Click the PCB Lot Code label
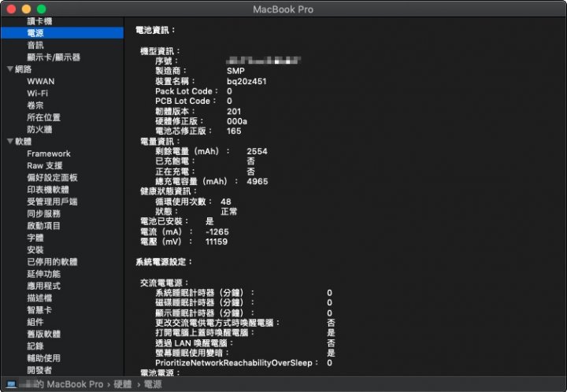This screenshot has height=392, width=567. (x=186, y=101)
